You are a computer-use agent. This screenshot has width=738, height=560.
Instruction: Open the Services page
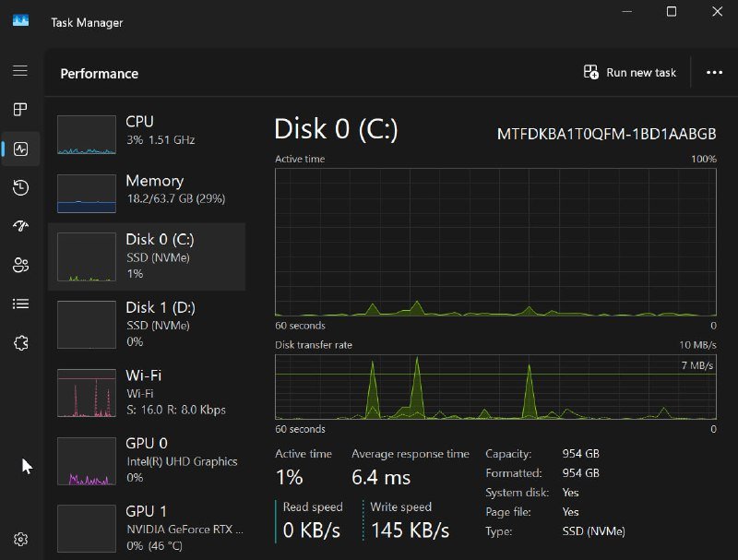[x=21, y=342]
